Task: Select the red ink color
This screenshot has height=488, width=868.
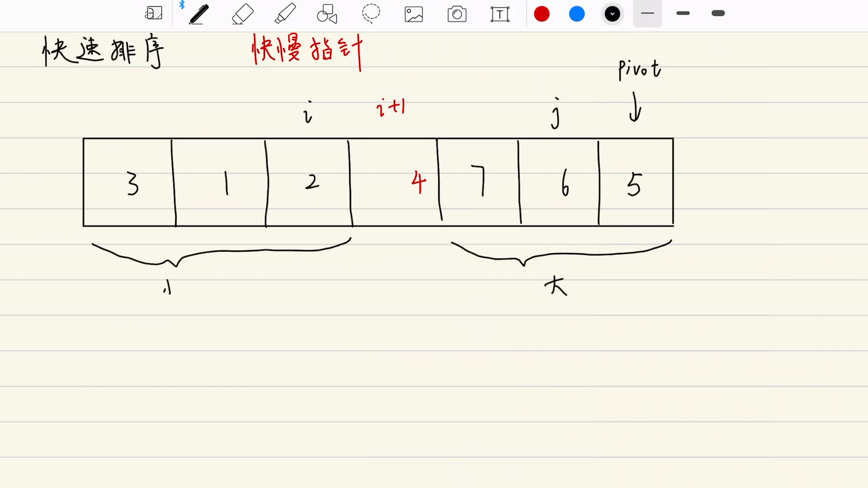Action: 541,13
